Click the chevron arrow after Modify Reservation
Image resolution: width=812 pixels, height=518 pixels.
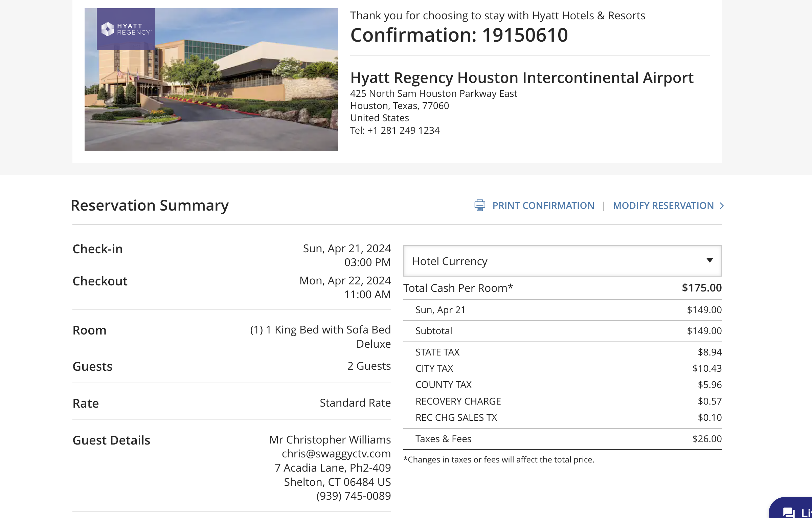(x=722, y=206)
